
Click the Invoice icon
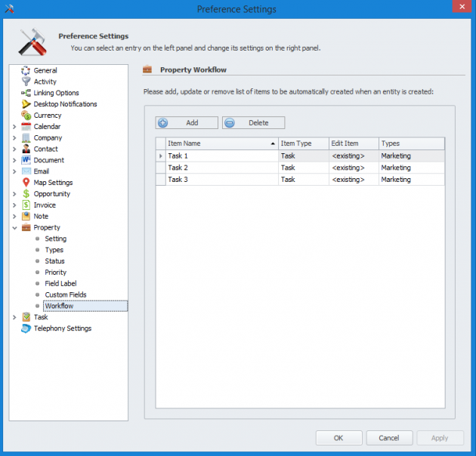pos(26,205)
